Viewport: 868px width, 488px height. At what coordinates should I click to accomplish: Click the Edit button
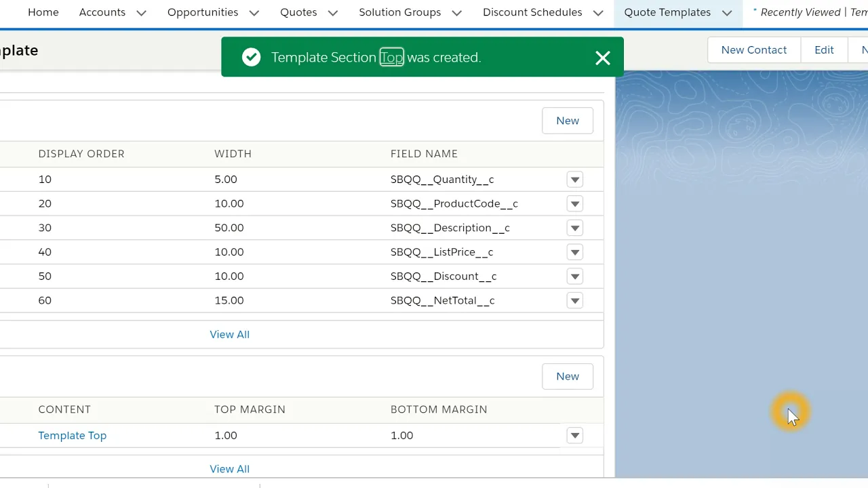(x=824, y=50)
